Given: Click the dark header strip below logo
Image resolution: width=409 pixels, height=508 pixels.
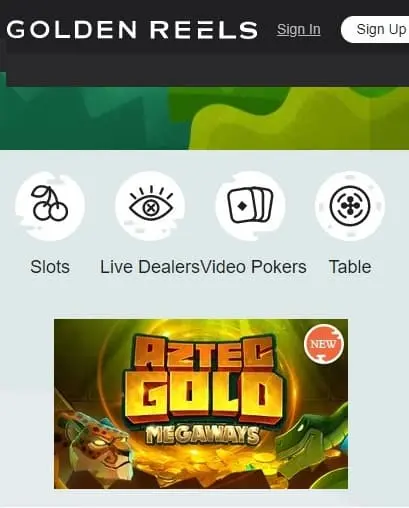Looking at the screenshot, I should 207,68.
